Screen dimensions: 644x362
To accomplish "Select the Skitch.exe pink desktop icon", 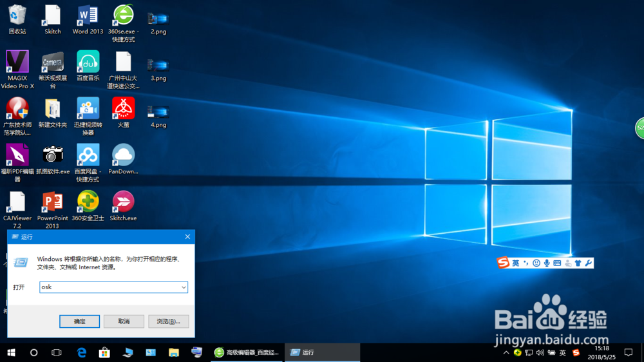I will [x=123, y=202].
